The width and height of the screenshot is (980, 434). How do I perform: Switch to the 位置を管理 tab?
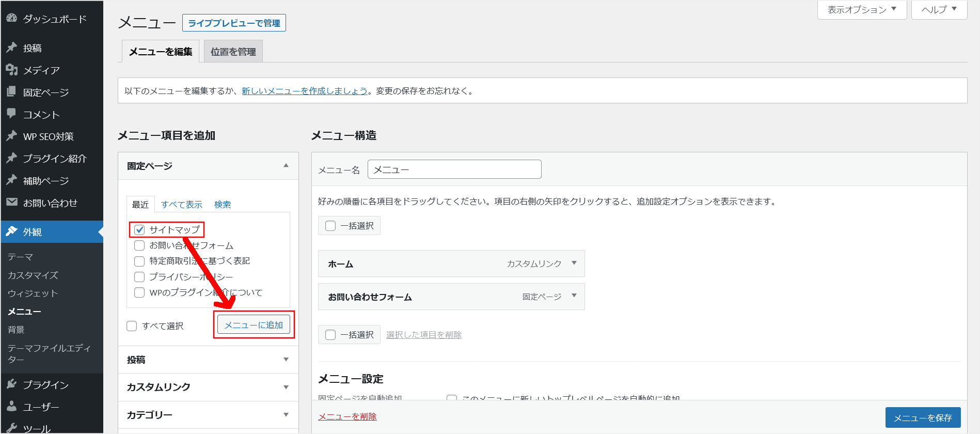[x=233, y=52]
